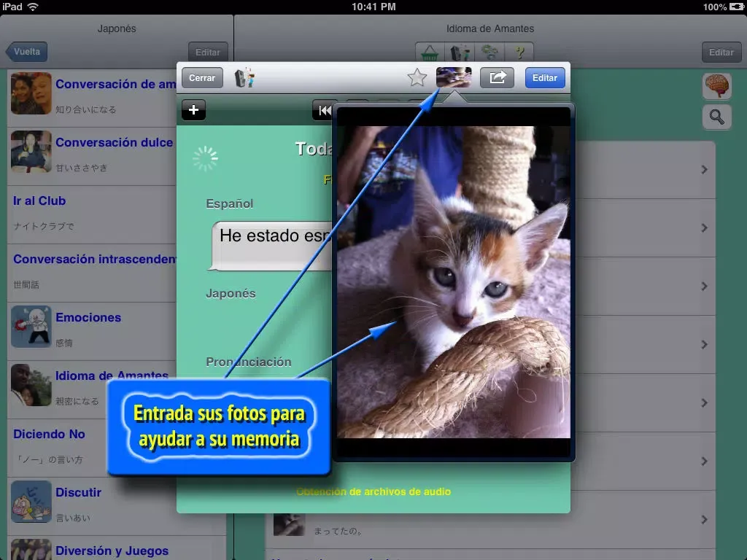Tap the speaker character icon in top bar

pos(460,52)
